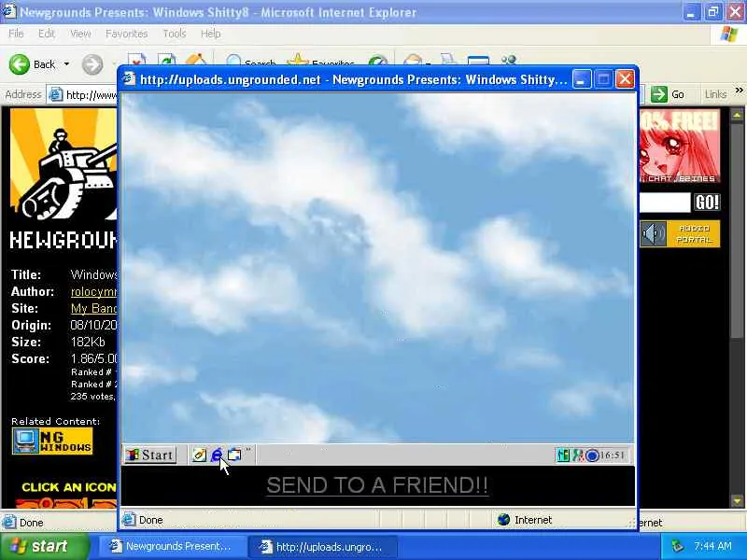Switch to Newgrounds Present... taskbar window
This screenshot has height=560, width=747.
click(x=172, y=546)
